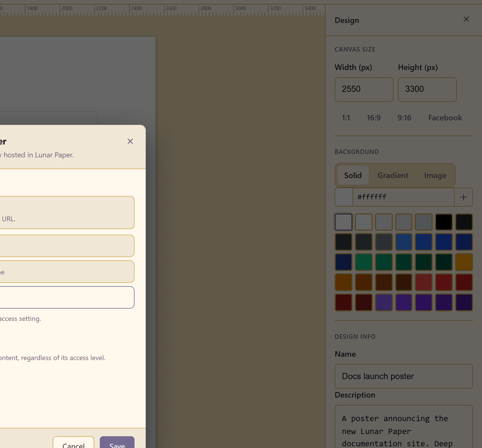Pick the first purple swatch in the last row
This screenshot has height=448, width=482.
pyautogui.click(x=384, y=302)
